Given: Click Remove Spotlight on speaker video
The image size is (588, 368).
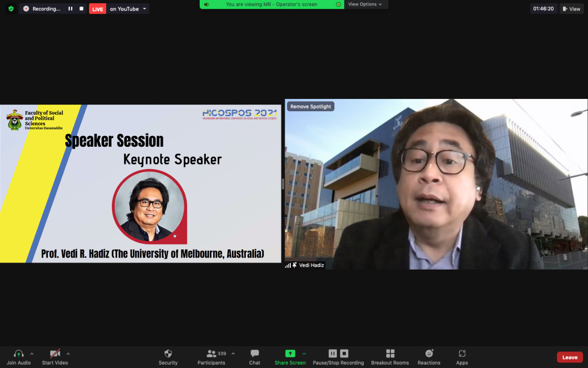Looking at the screenshot, I should tap(311, 107).
